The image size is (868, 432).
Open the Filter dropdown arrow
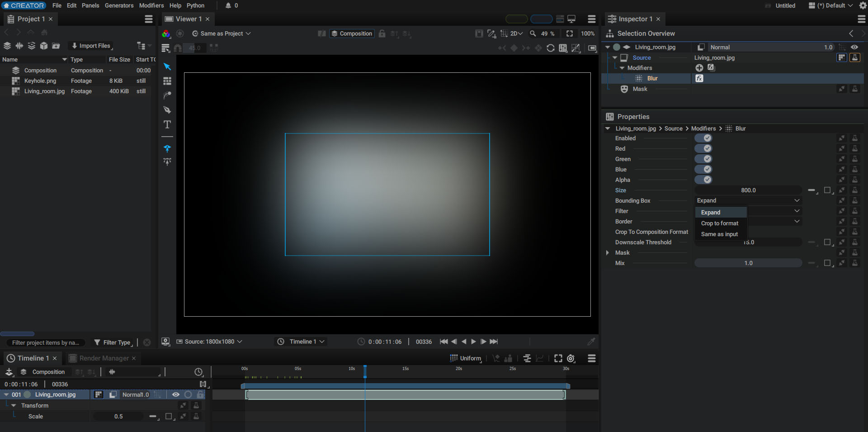click(x=797, y=211)
